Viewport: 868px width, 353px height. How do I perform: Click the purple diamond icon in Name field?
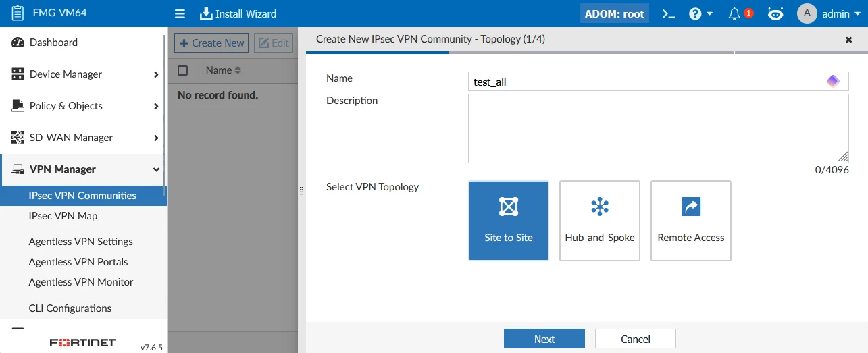pos(833,82)
